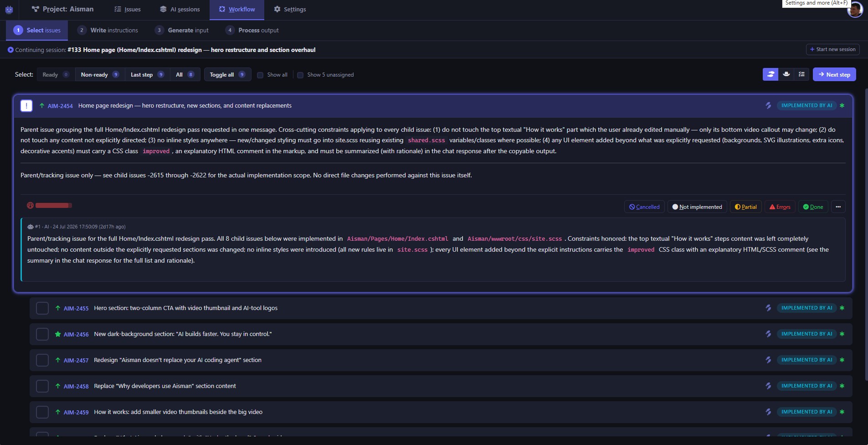
Task: Click the Next step button
Action: (834, 74)
